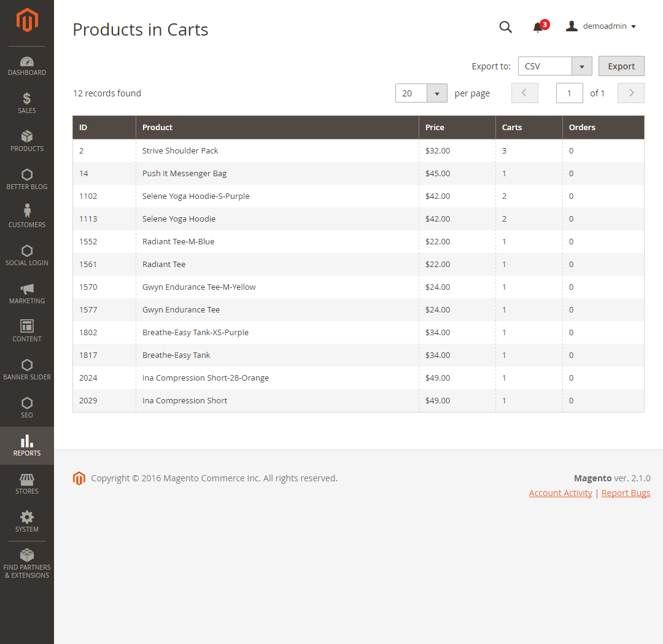
Task: Open the Sales menu
Action: tap(27, 104)
